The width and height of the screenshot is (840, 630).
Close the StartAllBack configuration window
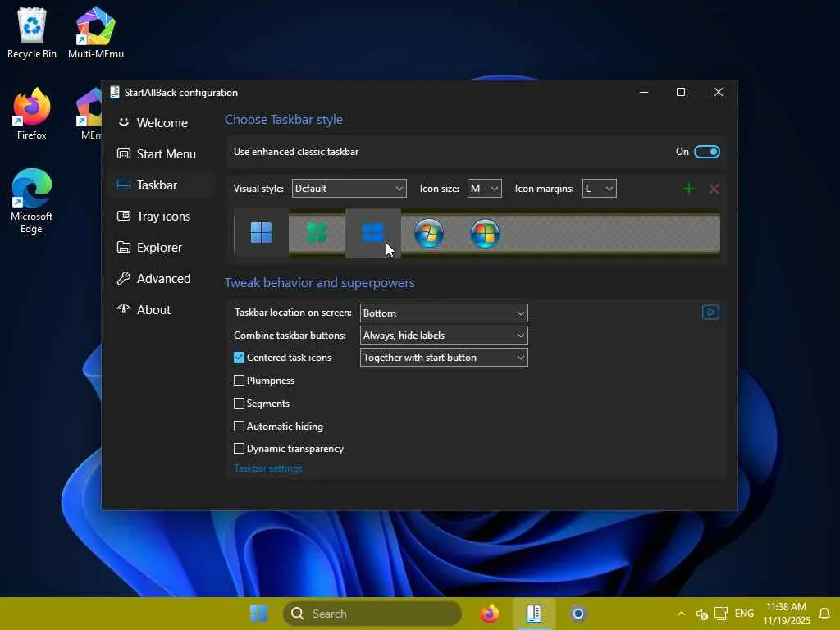[719, 92]
